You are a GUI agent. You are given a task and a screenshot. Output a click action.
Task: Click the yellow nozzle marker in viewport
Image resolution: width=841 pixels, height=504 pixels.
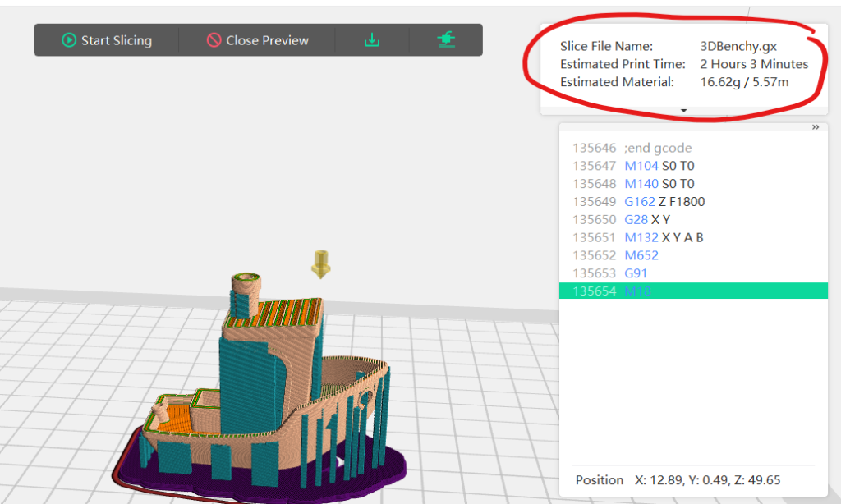321,263
